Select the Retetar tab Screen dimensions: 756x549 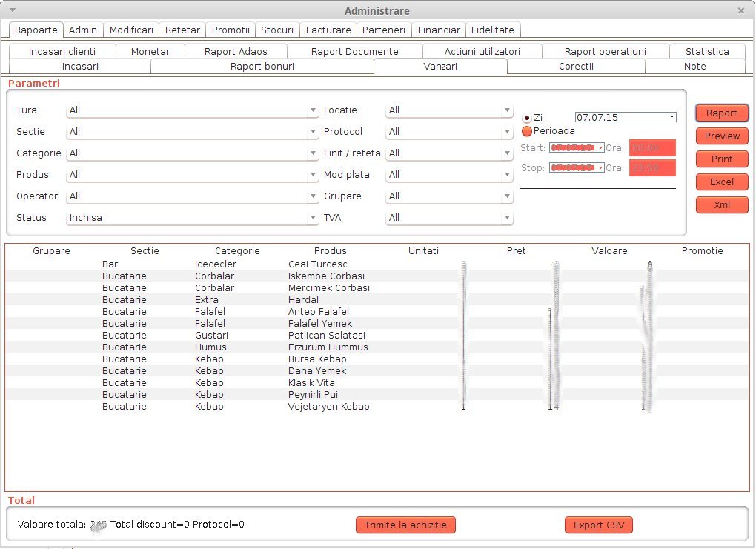[183, 30]
